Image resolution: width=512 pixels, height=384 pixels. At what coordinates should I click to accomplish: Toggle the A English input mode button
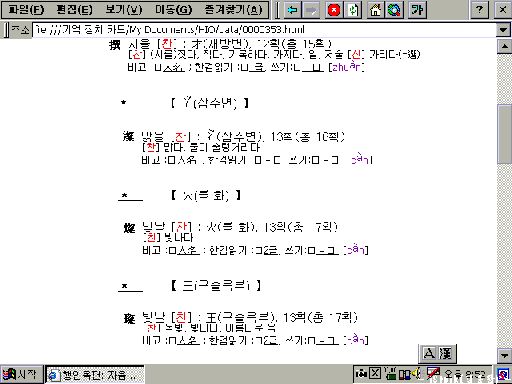(429, 353)
